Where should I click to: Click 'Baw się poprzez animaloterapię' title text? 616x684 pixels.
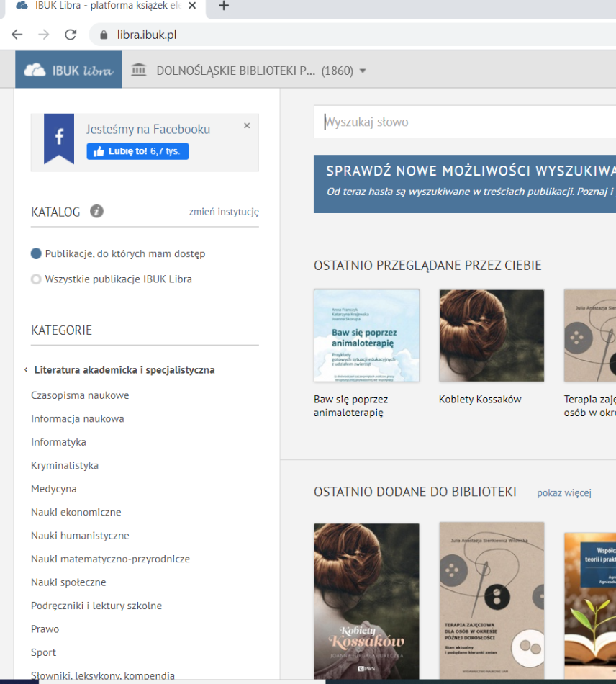(x=351, y=405)
